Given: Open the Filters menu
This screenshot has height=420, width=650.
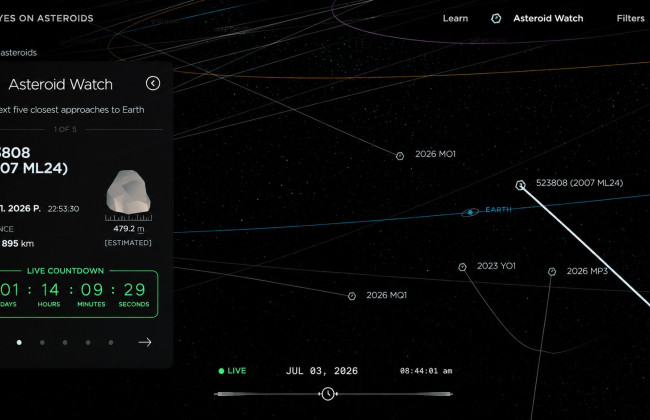Looking at the screenshot, I should coord(630,18).
